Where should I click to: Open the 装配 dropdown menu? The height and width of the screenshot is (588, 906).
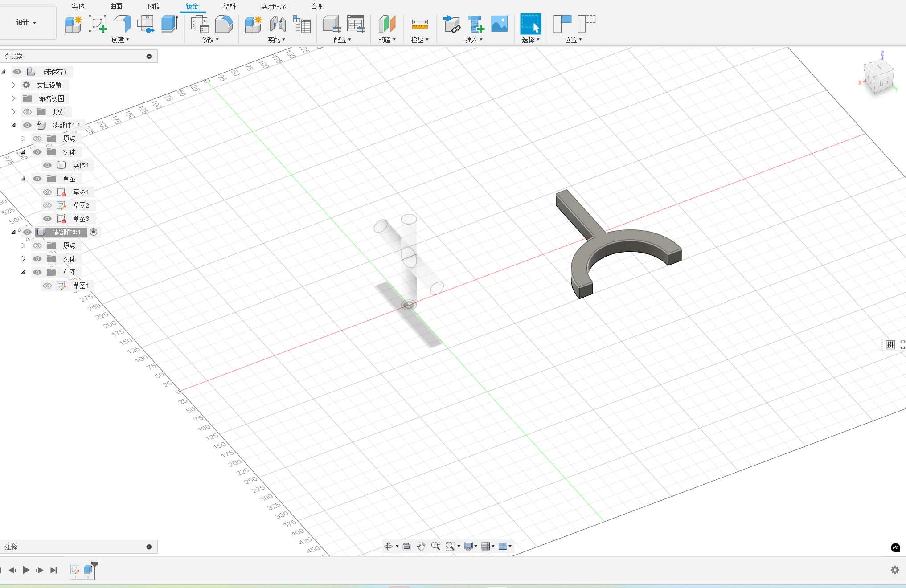[x=276, y=40]
